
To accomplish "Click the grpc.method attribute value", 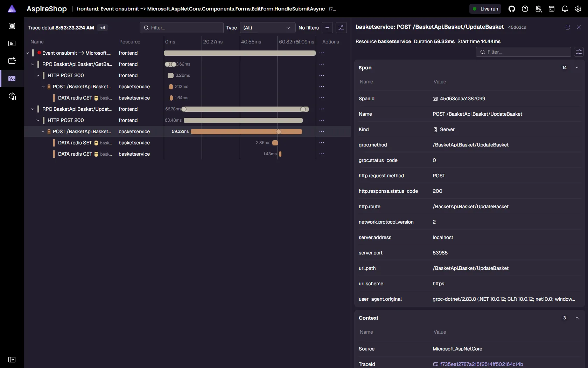I will coord(470,145).
